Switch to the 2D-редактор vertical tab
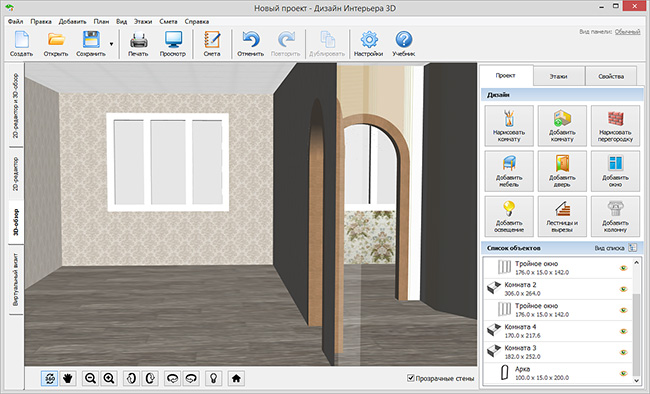Screen dimensions: 650x394 click(x=16, y=174)
